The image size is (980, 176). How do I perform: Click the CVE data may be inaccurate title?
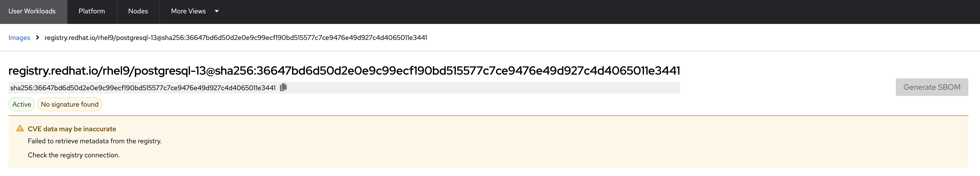click(72, 129)
